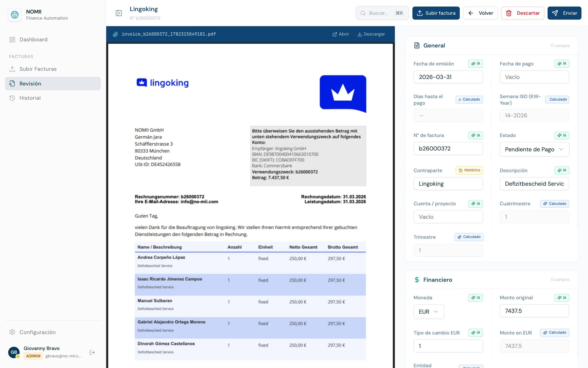Click the Financiero dollar icon

coord(417,280)
